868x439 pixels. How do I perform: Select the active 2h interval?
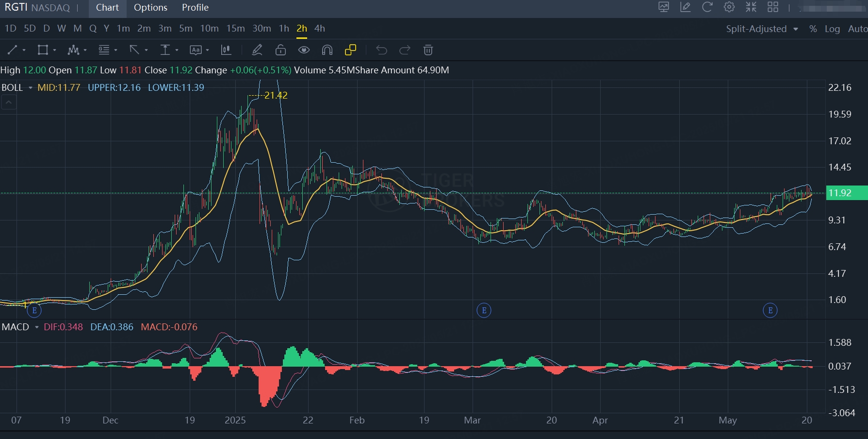[x=302, y=29]
